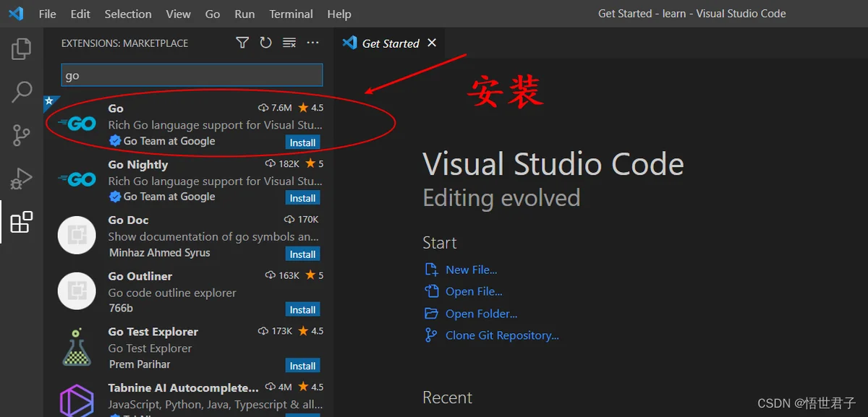Switch to the Get Started tab

(391, 43)
